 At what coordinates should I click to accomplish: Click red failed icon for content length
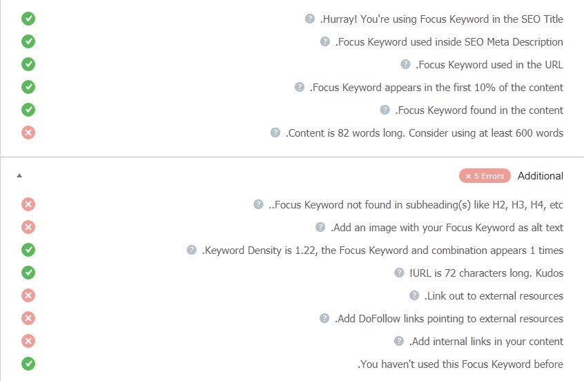click(x=28, y=133)
